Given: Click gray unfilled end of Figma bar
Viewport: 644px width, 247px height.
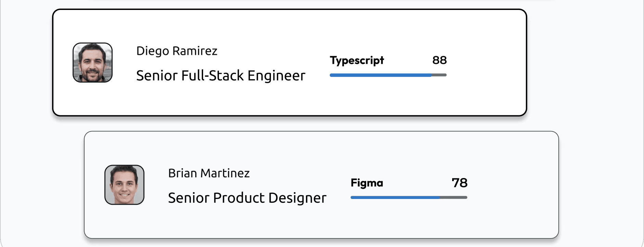Looking at the screenshot, I should click(x=454, y=198).
